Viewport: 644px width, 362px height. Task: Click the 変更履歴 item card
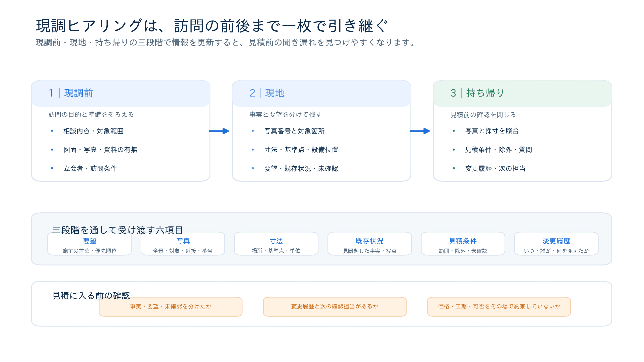[556, 244]
